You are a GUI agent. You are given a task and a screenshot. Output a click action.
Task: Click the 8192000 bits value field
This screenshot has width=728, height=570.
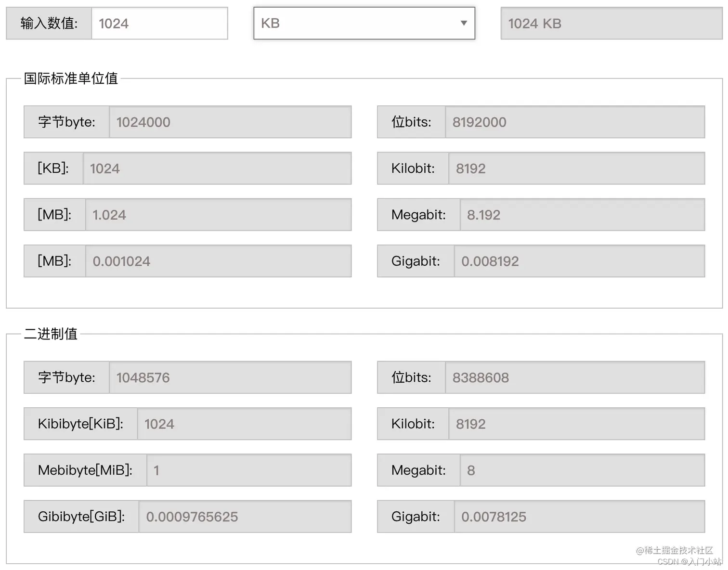575,122
